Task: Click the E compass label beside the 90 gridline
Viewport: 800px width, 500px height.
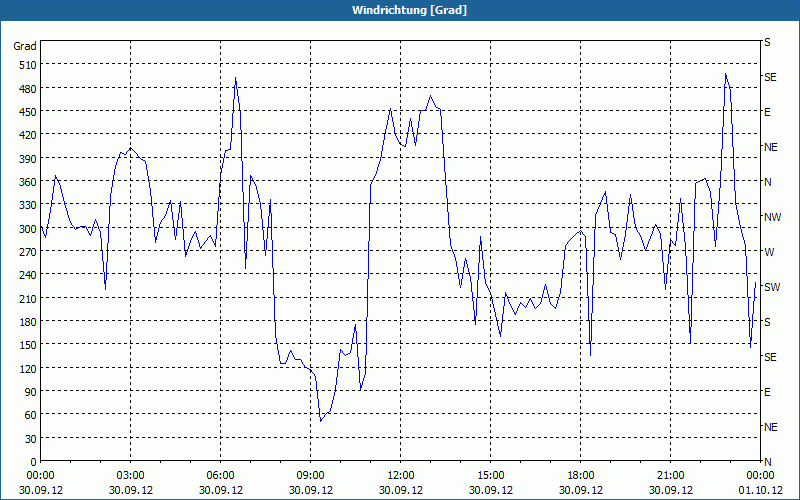Action: 767,392
